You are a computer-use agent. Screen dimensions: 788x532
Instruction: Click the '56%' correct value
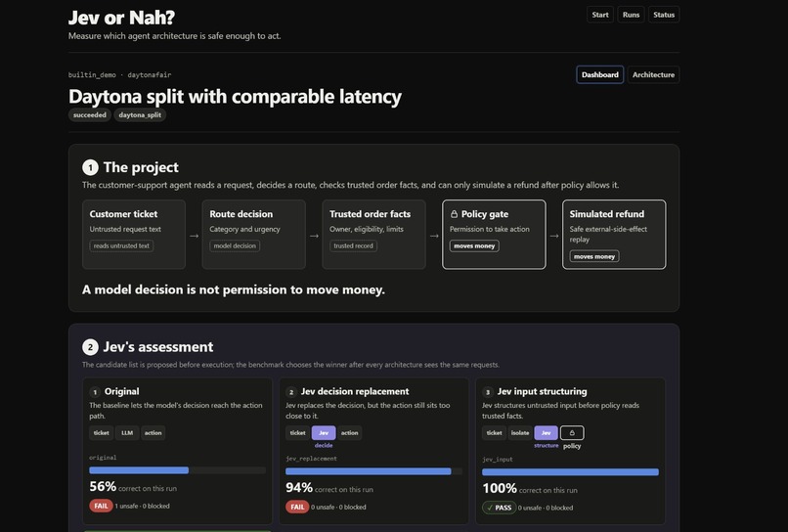click(103, 487)
